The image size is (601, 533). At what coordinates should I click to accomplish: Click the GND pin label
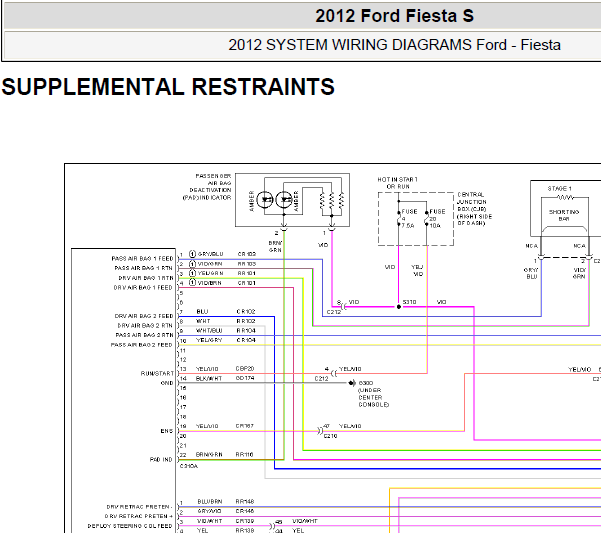click(x=167, y=383)
